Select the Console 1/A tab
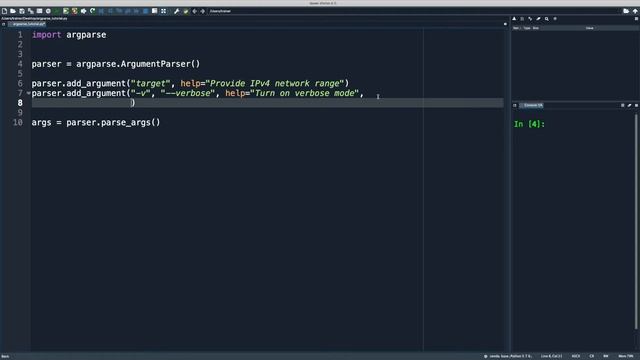 tap(531, 105)
